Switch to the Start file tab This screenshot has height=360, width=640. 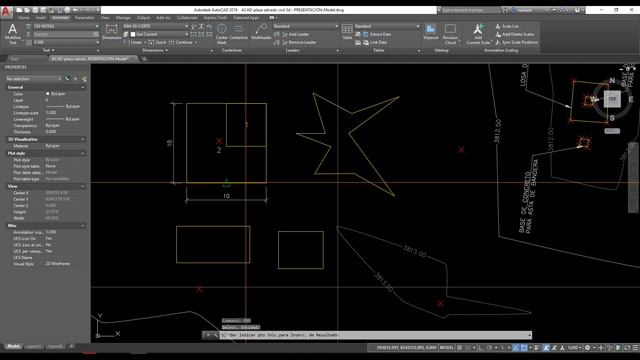tap(15, 59)
